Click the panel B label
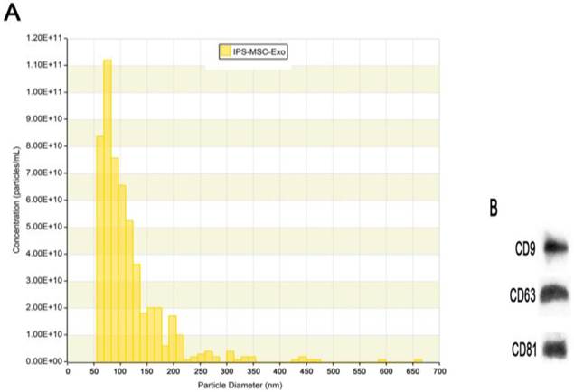The image size is (574, 392). tap(494, 209)
